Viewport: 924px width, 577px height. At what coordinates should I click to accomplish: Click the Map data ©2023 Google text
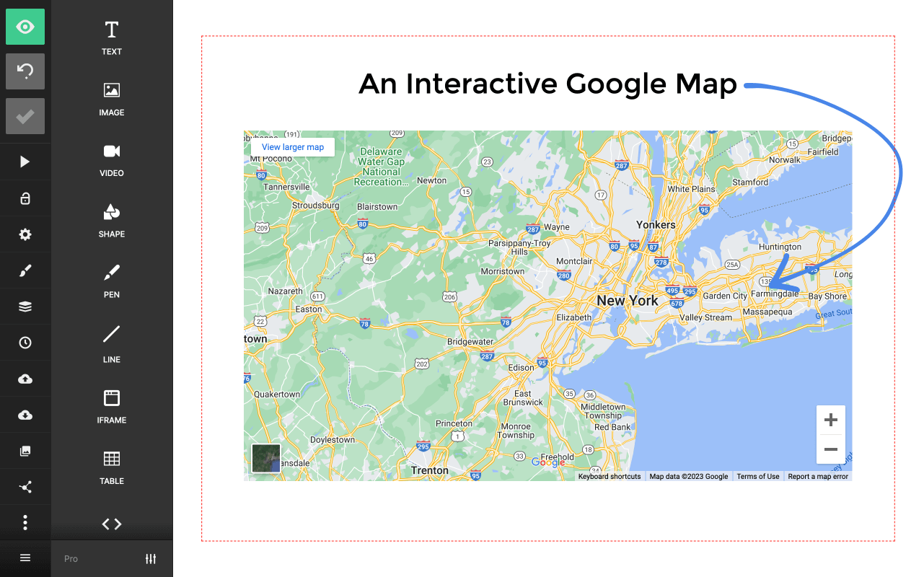click(x=689, y=477)
